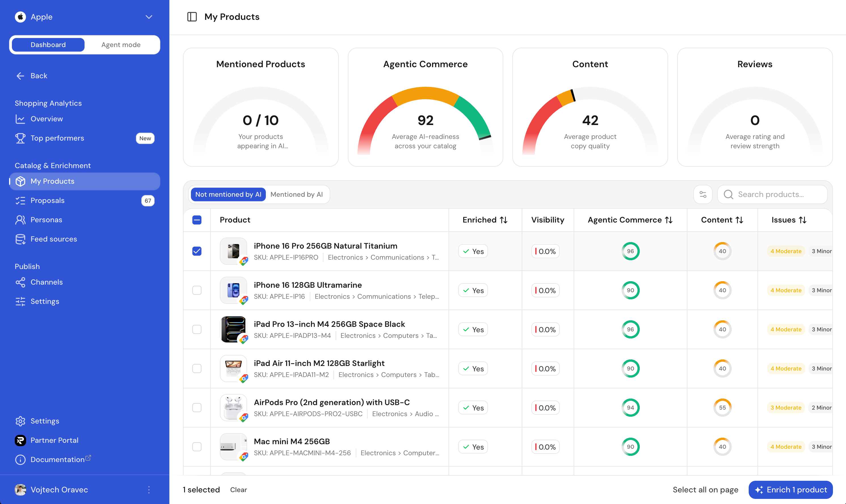The image size is (846, 504).
Task: Select the Not mentioned by AI tab
Action: pyautogui.click(x=228, y=194)
